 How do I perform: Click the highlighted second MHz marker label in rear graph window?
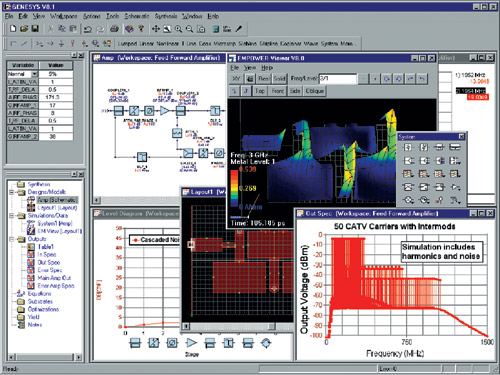(471, 91)
